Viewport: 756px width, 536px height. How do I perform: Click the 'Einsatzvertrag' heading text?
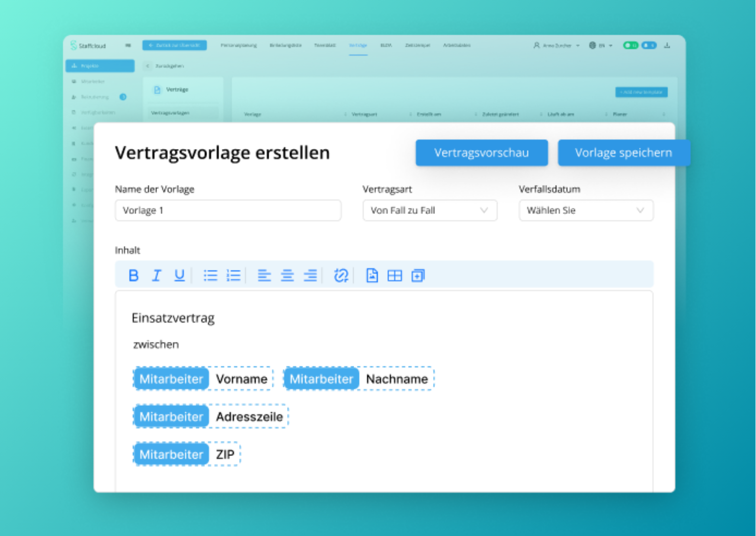(173, 318)
